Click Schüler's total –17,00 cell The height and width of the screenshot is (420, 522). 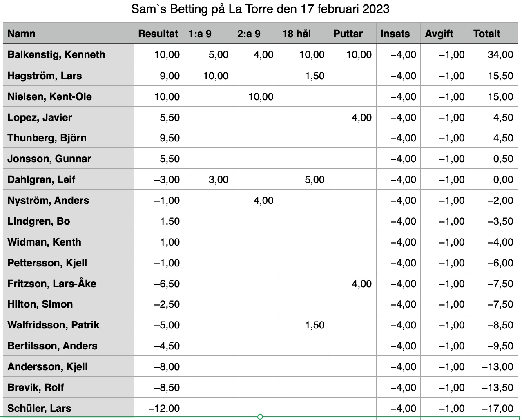pyautogui.click(x=493, y=408)
